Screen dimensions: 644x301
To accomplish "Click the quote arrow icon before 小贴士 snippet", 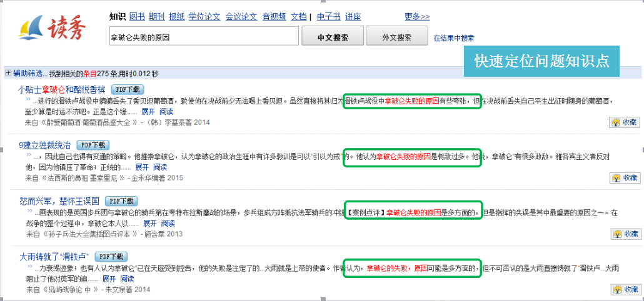I will (x=28, y=99).
